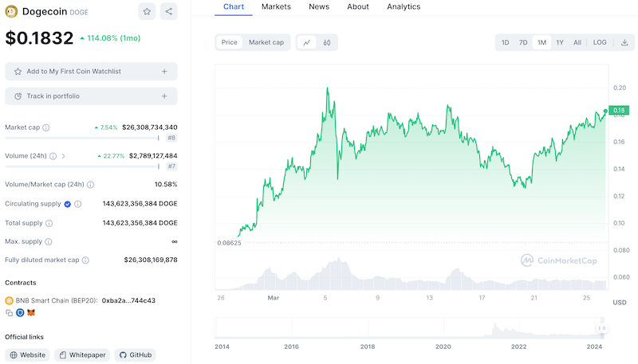Click the timeline range slider handle
Image resolution: width=638 pixels, height=364 pixels.
[x=602, y=328]
